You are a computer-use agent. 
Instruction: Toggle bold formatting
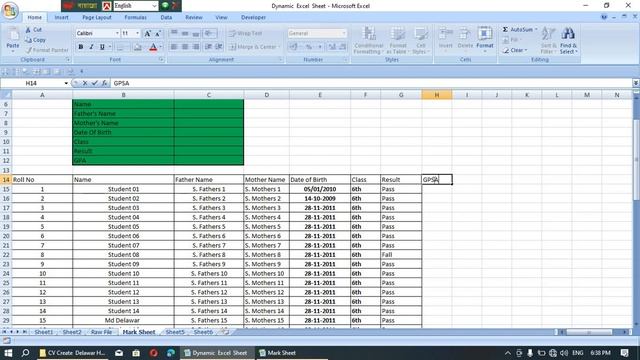[x=81, y=47]
